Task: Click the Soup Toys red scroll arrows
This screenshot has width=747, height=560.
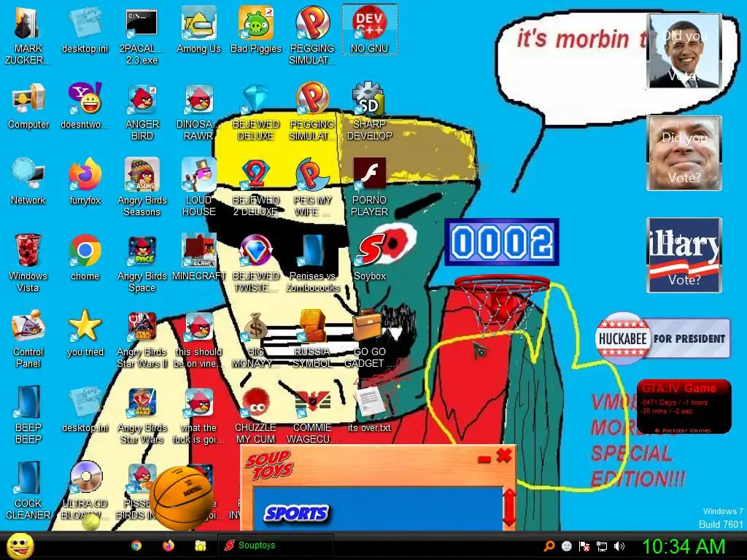Action: 508,507
